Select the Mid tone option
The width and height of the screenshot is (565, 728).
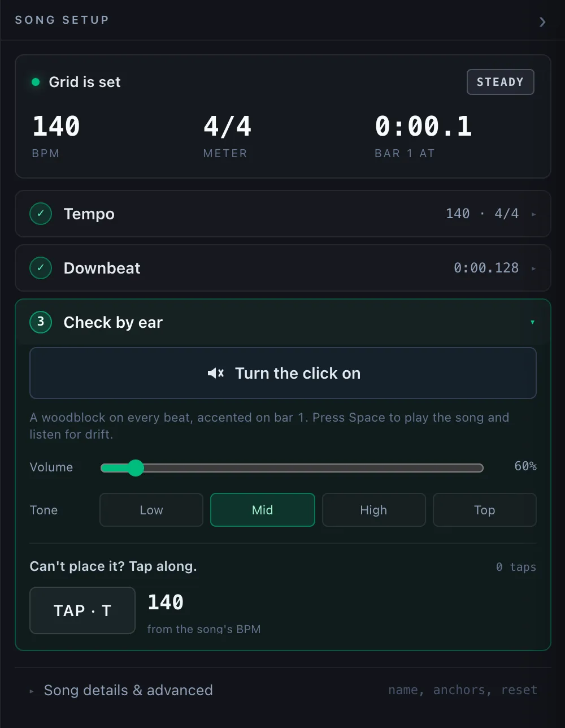point(263,510)
